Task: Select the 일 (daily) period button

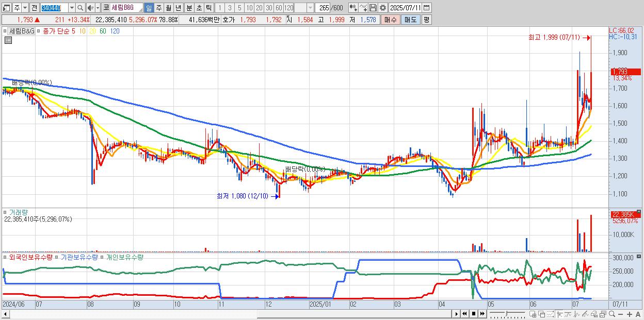Action: pyautogui.click(x=149, y=8)
